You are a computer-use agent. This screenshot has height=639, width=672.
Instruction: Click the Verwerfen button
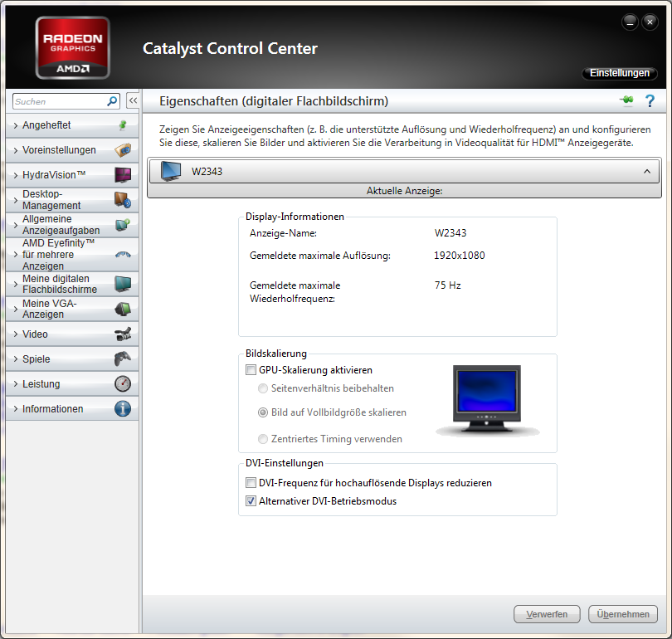pyautogui.click(x=547, y=614)
